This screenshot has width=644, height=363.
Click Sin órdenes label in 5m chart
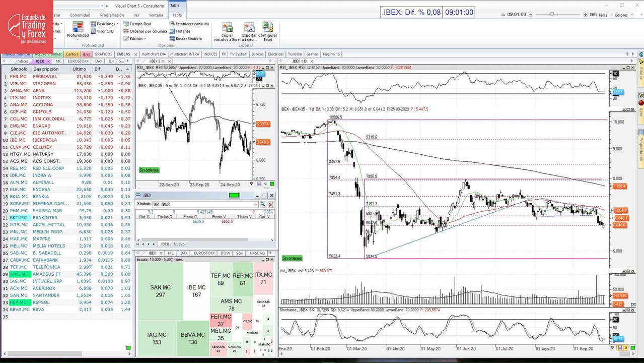coord(149,170)
